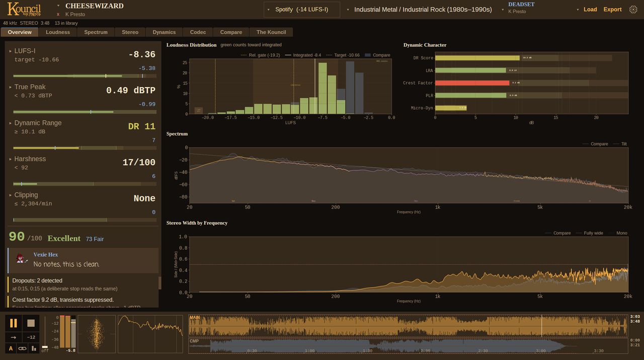Open the Stereo tab
The image size is (644, 360).
[x=130, y=32]
